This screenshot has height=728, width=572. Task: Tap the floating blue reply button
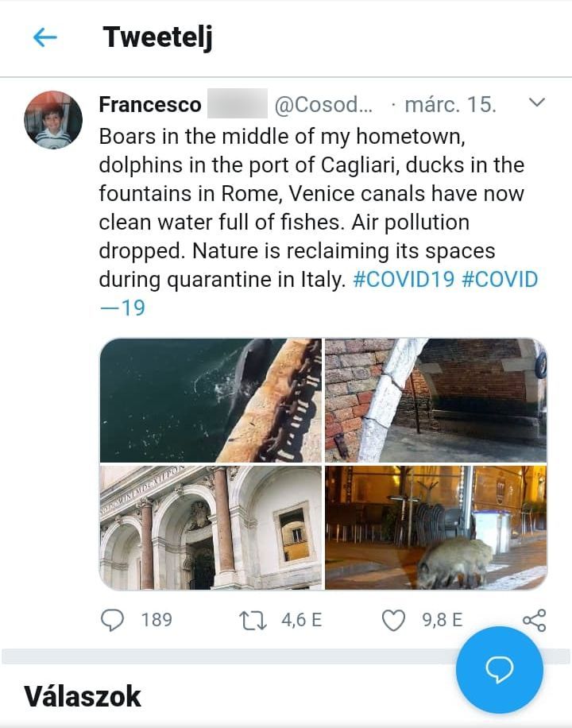click(x=499, y=669)
